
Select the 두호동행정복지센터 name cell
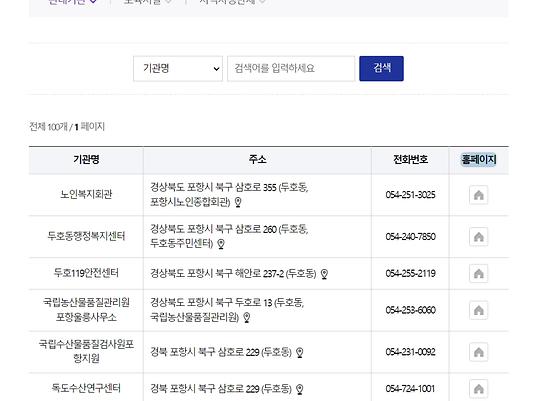(x=86, y=236)
